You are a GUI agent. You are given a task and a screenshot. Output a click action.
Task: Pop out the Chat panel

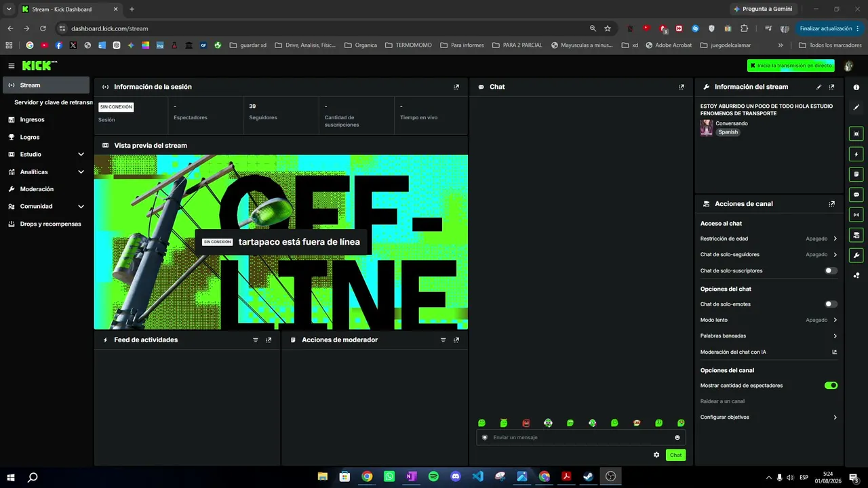[682, 87]
